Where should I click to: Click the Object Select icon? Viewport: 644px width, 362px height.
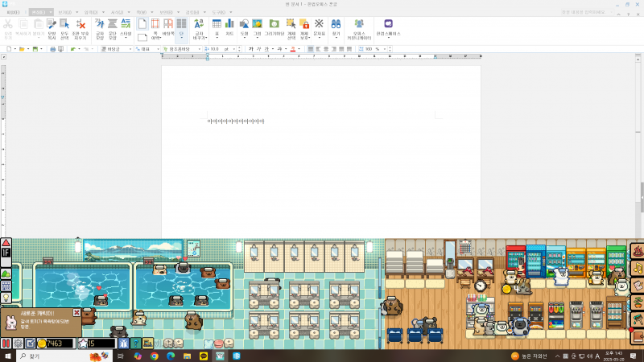(291, 24)
